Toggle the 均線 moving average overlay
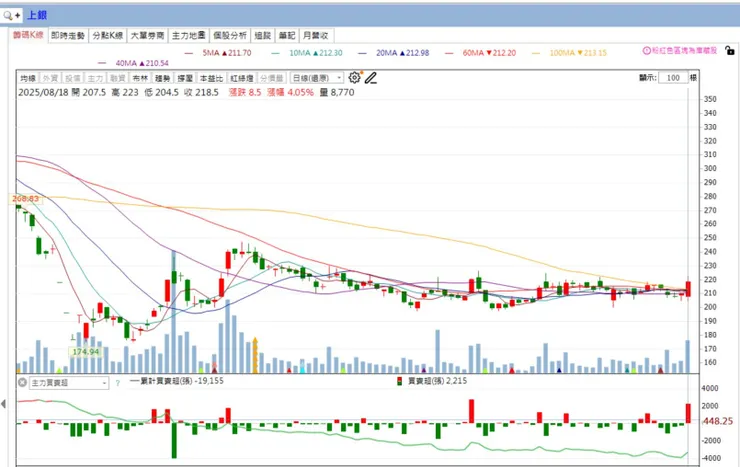740x467 pixels. (x=28, y=78)
